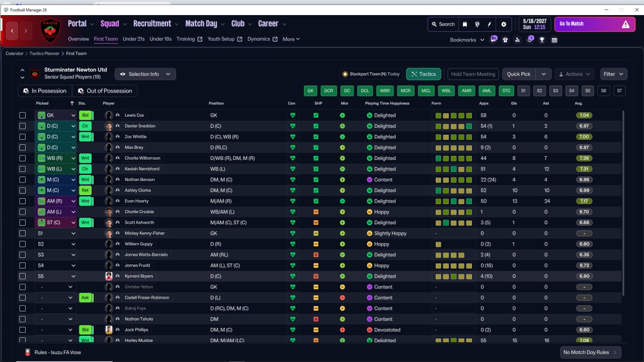Click the shirt icon below the top bar

(505, 40)
